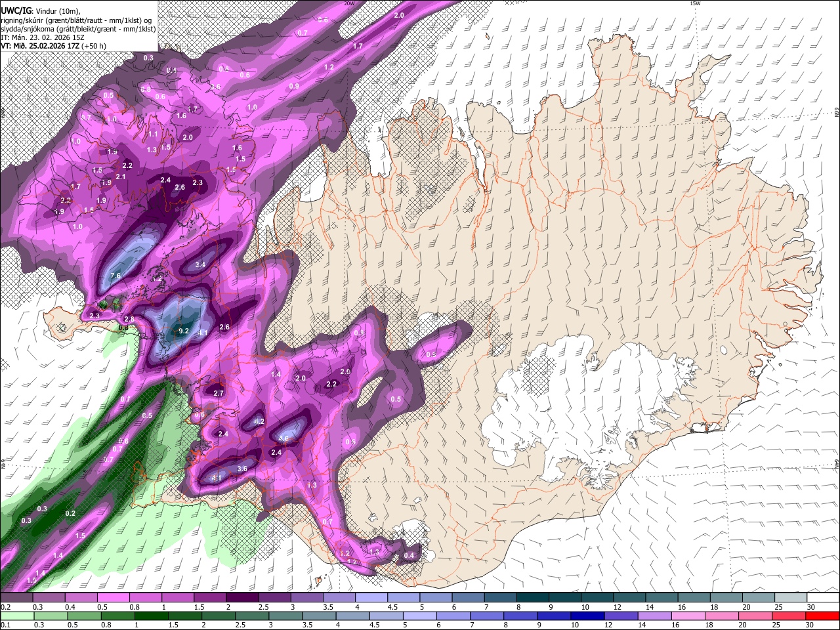Click the pale grey 25–30 swatch in upper legend
The height and width of the screenshot is (630, 840).
coord(791,598)
